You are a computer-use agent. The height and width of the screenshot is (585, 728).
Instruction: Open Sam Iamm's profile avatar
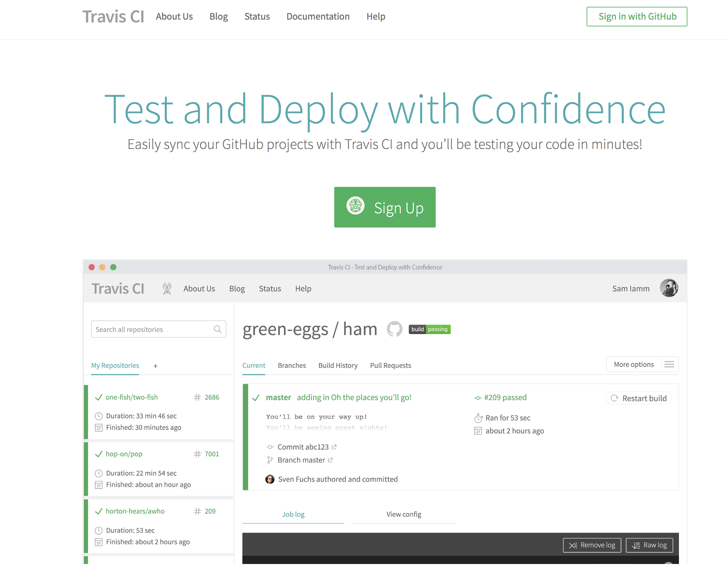tap(669, 288)
